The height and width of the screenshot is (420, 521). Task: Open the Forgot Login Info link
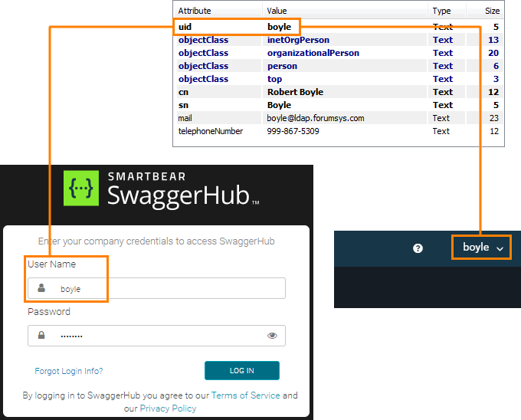(x=69, y=371)
